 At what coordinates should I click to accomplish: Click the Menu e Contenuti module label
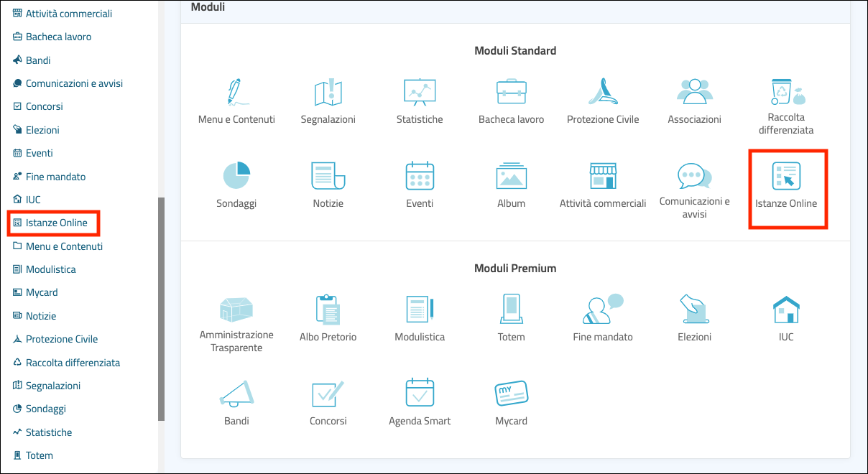coord(236,119)
